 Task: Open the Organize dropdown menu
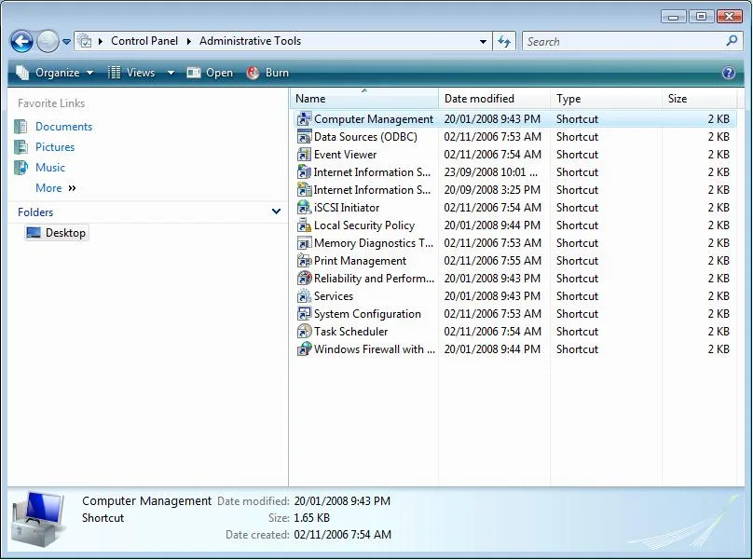click(x=55, y=73)
